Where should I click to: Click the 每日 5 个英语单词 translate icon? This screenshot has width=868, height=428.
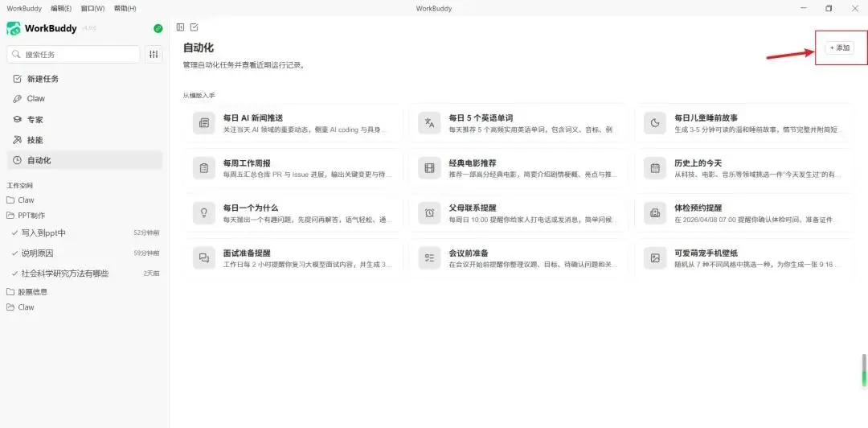[x=429, y=123]
